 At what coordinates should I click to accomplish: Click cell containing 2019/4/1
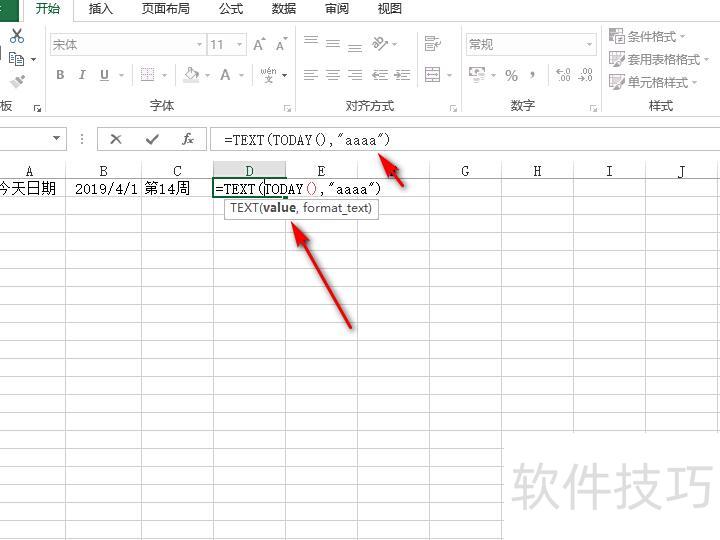103,188
